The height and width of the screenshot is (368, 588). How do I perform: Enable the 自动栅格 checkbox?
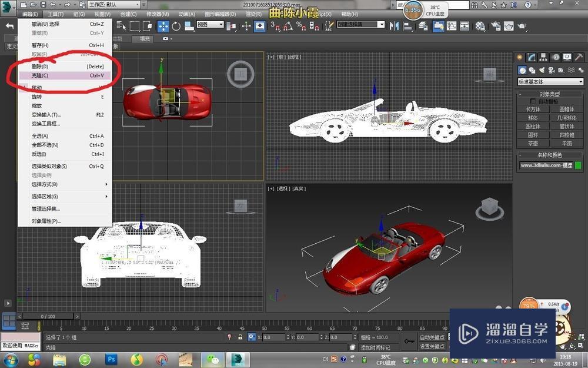click(x=533, y=101)
